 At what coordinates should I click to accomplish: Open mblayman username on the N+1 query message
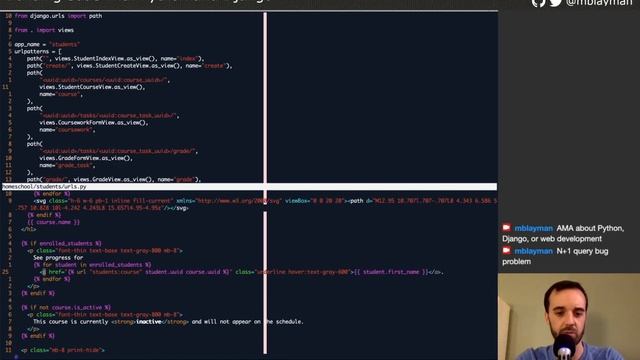(x=533, y=251)
